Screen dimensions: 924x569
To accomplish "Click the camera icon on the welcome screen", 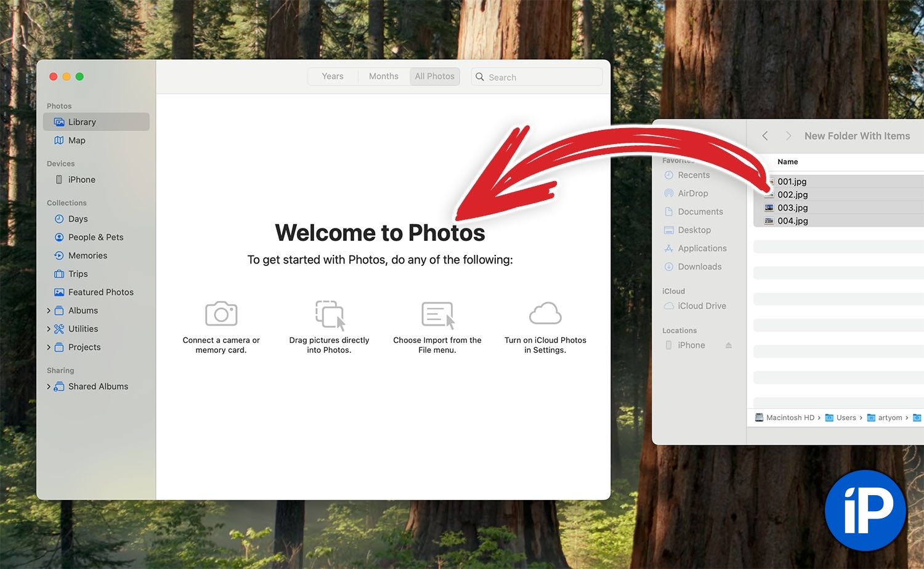I will tap(221, 313).
